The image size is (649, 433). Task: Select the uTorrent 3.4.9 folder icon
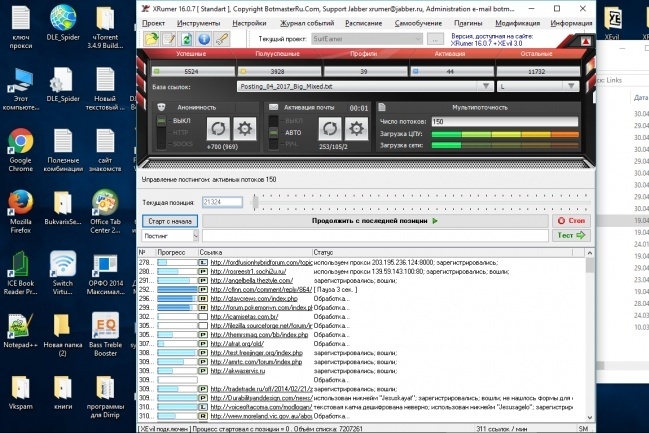(105, 26)
